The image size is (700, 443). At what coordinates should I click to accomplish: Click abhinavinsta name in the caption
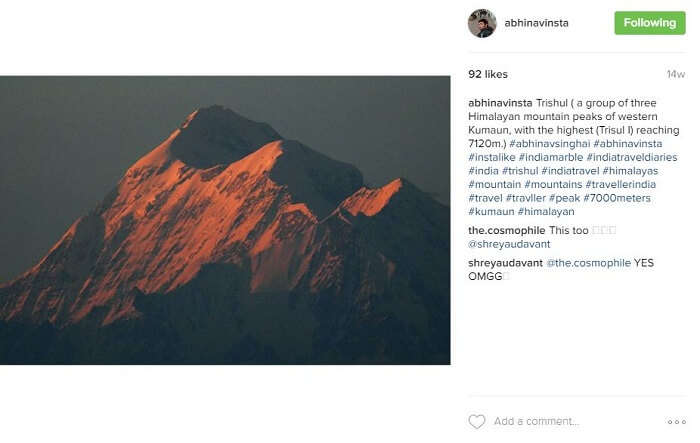(500, 103)
